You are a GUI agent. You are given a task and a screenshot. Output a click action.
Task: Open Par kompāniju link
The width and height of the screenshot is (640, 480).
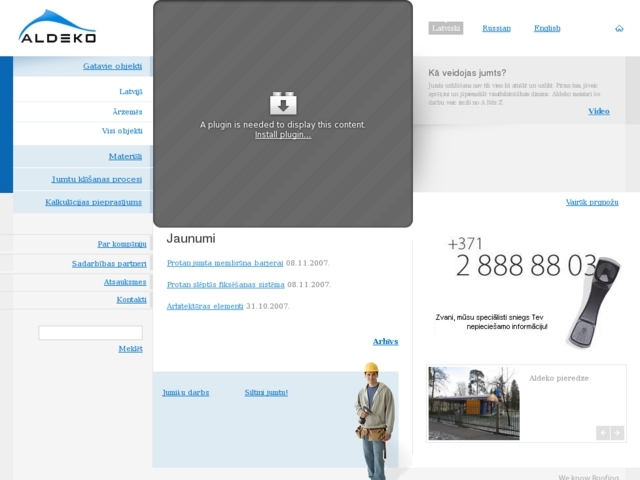pos(122,244)
